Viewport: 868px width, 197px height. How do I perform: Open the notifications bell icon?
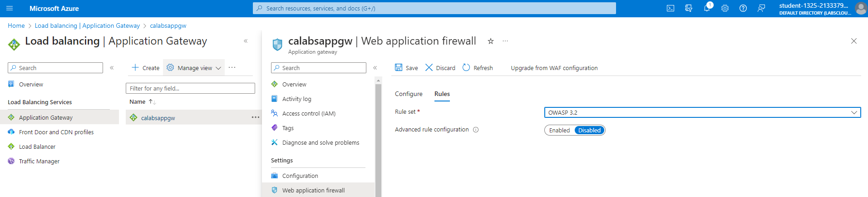tap(707, 8)
